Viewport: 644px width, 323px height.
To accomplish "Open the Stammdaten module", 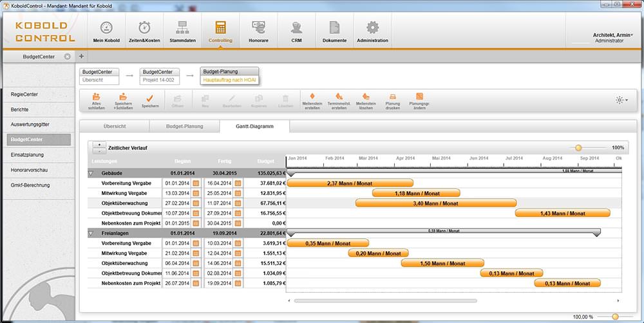I will click(x=182, y=31).
